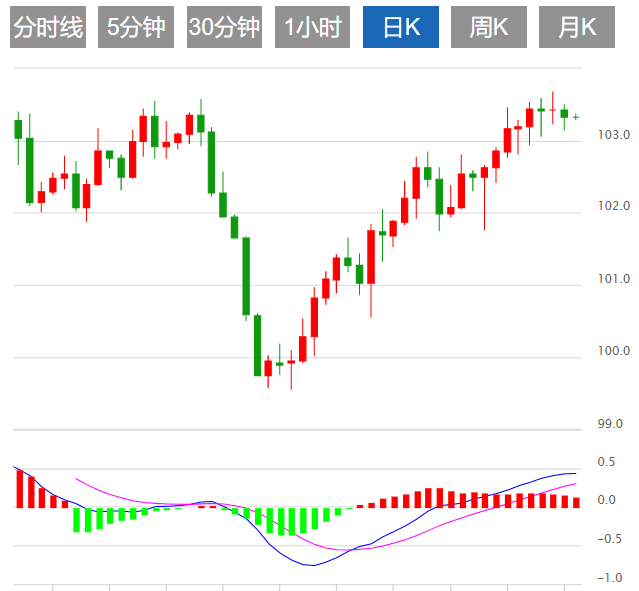639x591 pixels.
Task: Click the 102.0 price axis label
Action: tap(613, 206)
